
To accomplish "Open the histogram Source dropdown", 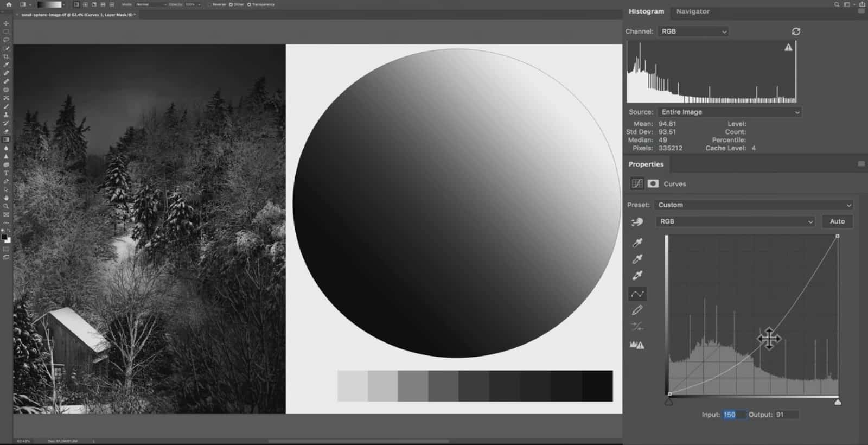I will (729, 112).
